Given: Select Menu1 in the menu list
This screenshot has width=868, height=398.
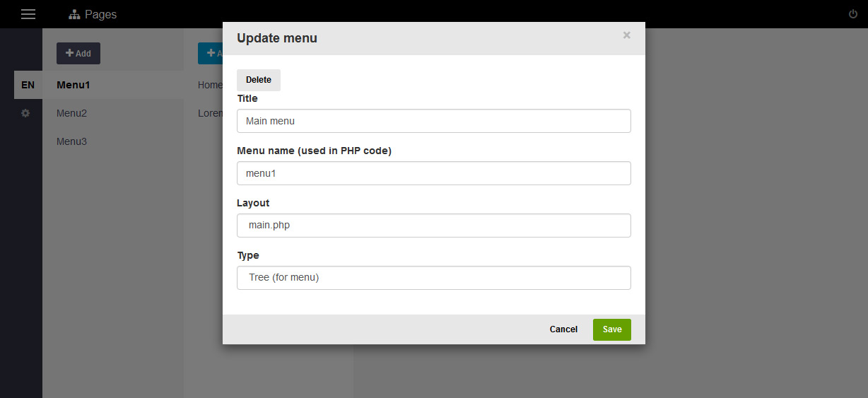Looking at the screenshot, I should coord(74,85).
